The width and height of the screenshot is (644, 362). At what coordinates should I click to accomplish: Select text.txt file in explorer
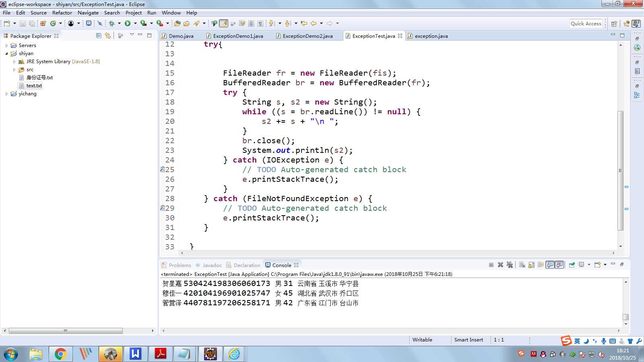coord(34,86)
